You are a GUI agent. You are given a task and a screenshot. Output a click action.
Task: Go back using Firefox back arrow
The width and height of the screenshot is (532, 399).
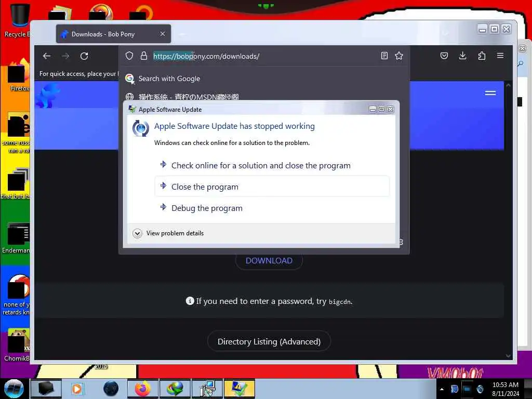click(x=47, y=56)
